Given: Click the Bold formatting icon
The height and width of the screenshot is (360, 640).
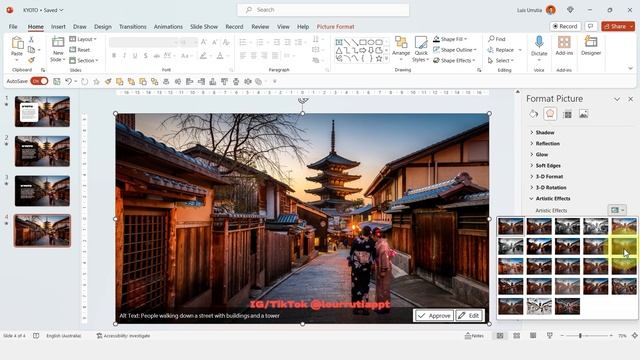Looking at the screenshot, I should point(114,56).
